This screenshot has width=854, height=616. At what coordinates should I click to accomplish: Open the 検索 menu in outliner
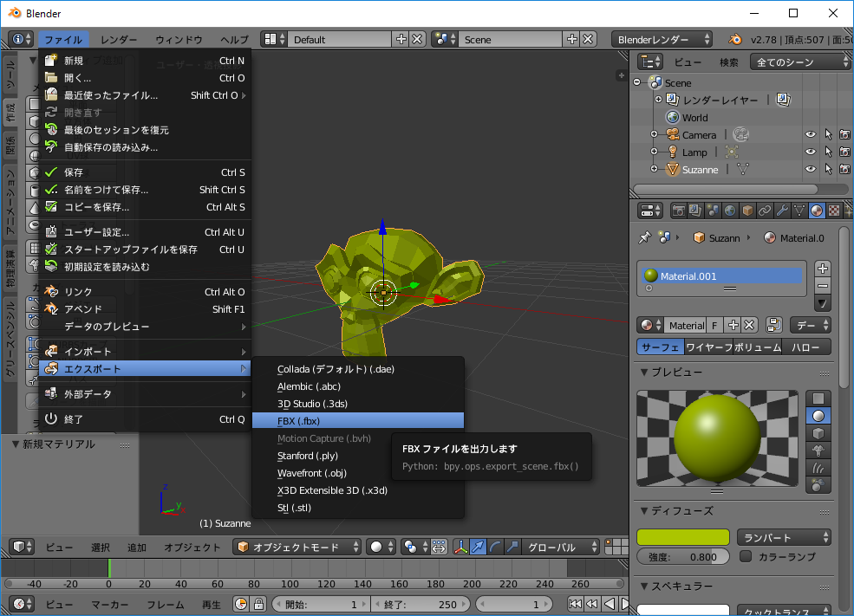coord(729,62)
